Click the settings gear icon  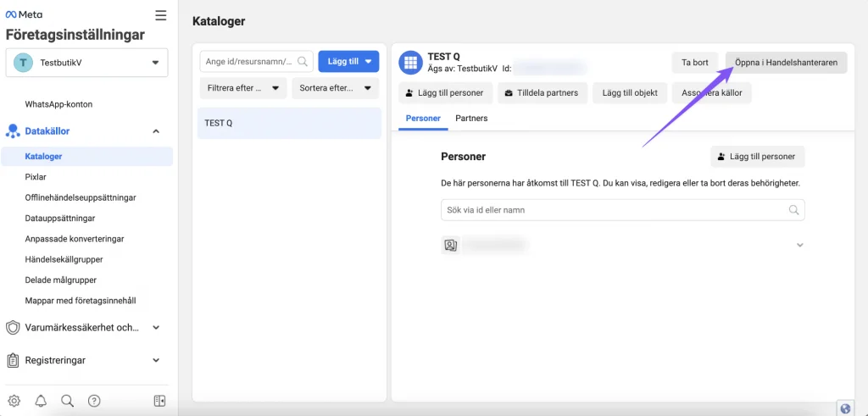(14, 401)
